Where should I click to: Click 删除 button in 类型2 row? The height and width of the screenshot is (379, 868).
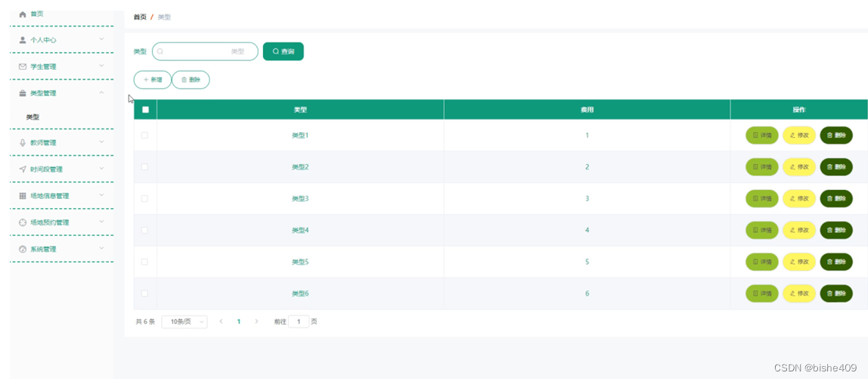(836, 166)
